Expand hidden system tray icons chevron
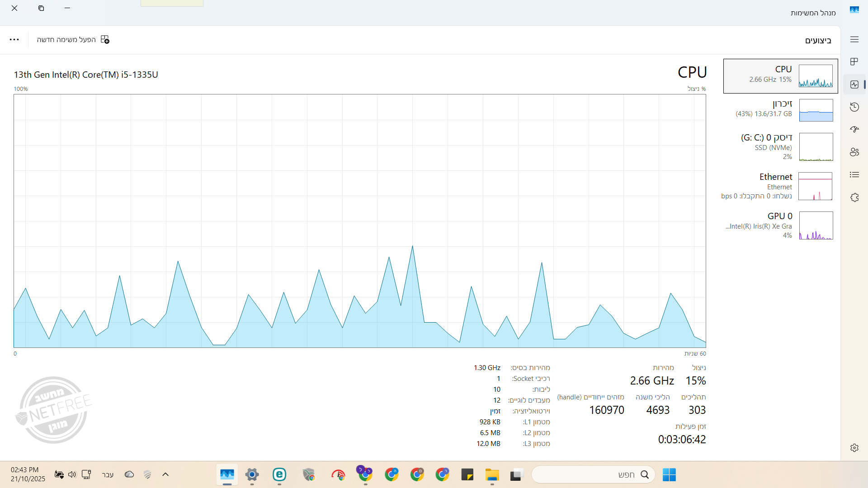This screenshot has width=868, height=488. tap(165, 474)
